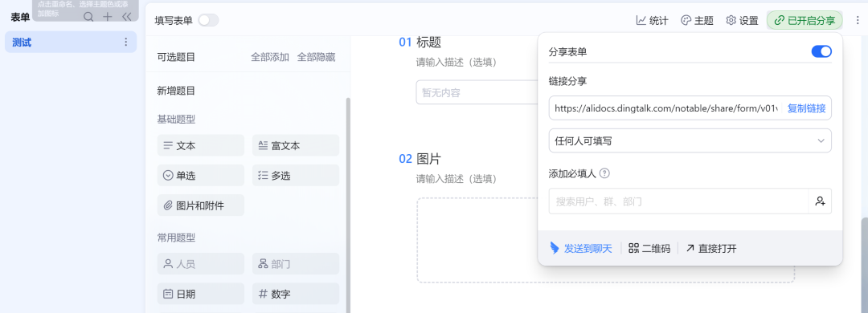Screen dimensions: 868x313
Task: Click the 表单 sidebar title
Action: 20,17
